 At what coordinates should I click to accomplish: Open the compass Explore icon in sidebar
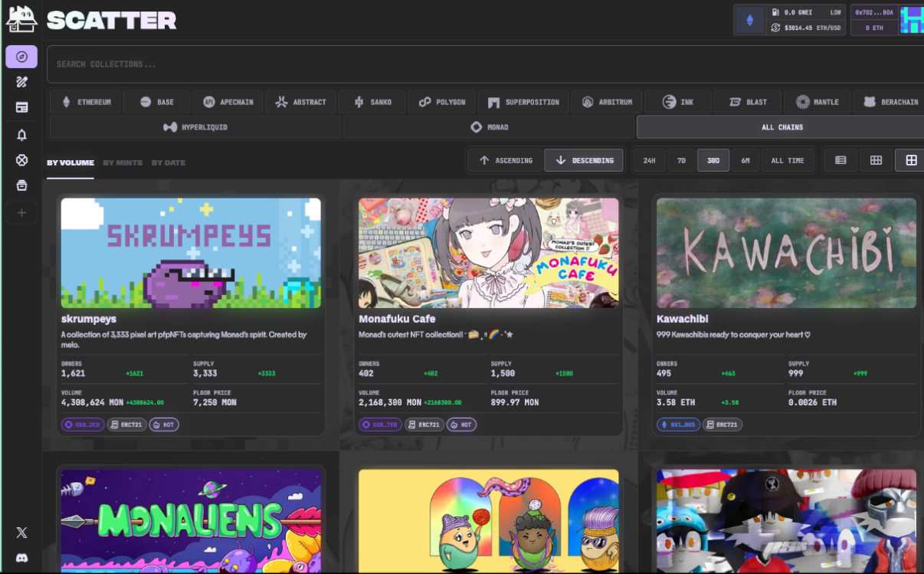coord(21,57)
